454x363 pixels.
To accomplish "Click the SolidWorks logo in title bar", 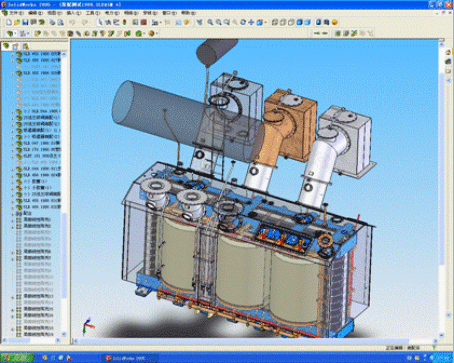I will pyautogui.click(x=4, y=5).
